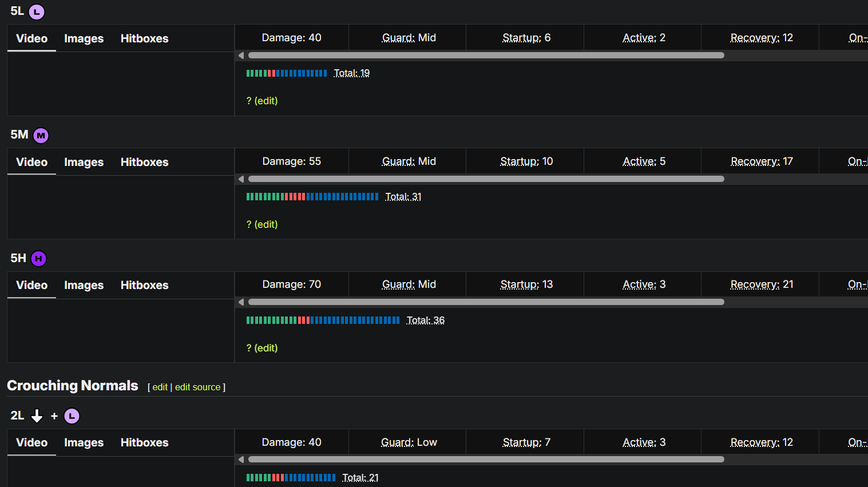Click the left scroll arrow in the 5M table
The image size is (868, 487).
pos(241,179)
